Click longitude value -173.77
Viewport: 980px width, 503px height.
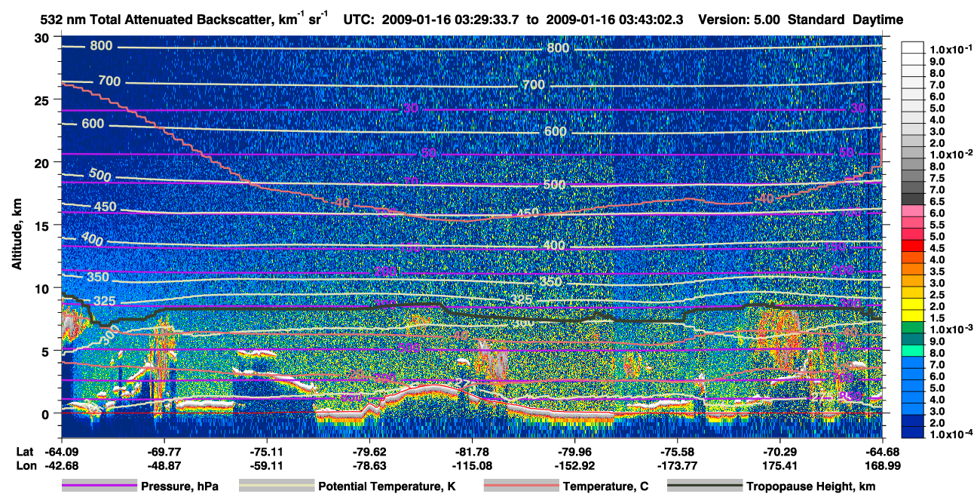(x=677, y=465)
